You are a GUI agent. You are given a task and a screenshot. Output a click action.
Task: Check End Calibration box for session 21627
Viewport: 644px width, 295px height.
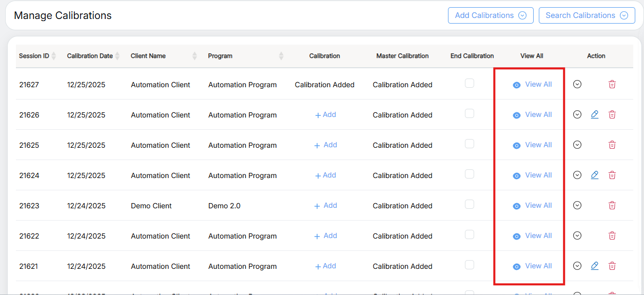[470, 83]
